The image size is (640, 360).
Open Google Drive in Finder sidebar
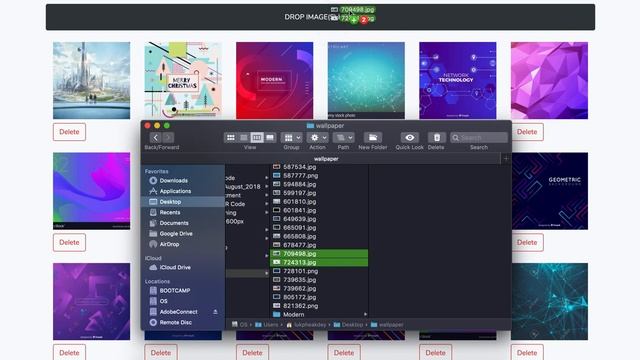(183, 233)
